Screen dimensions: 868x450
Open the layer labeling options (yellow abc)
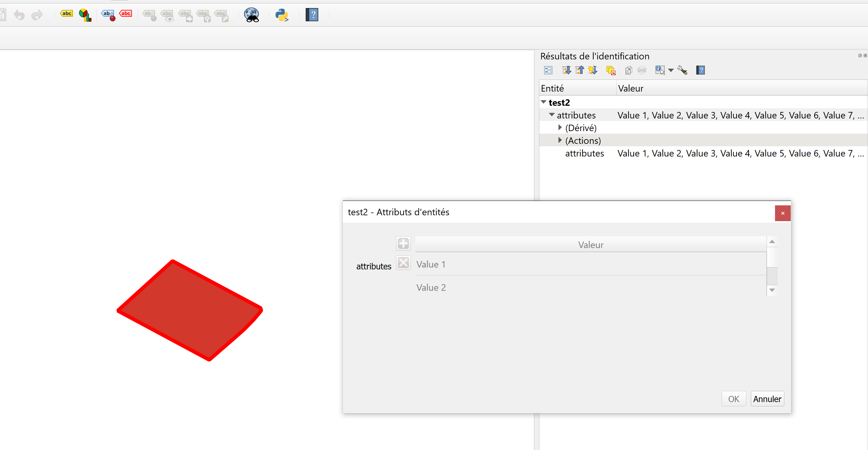click(x=66, y=14)
